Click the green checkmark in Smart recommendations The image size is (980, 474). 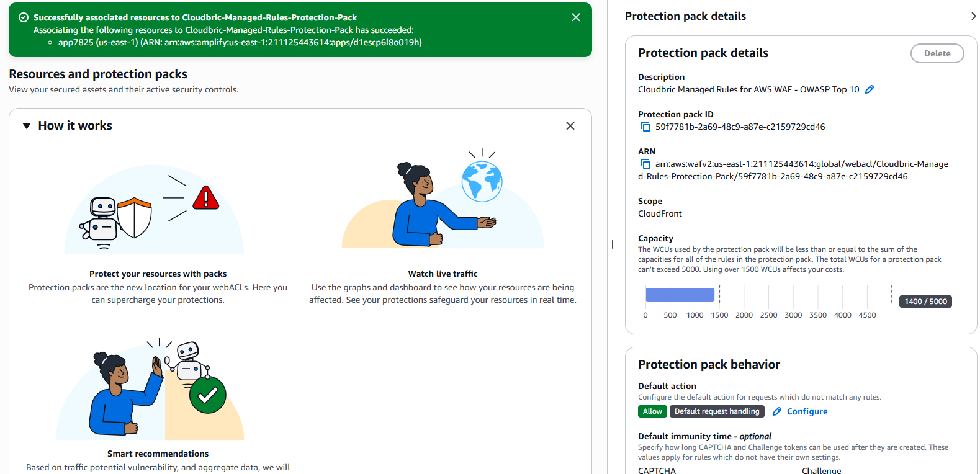click(x=207, y=395)
